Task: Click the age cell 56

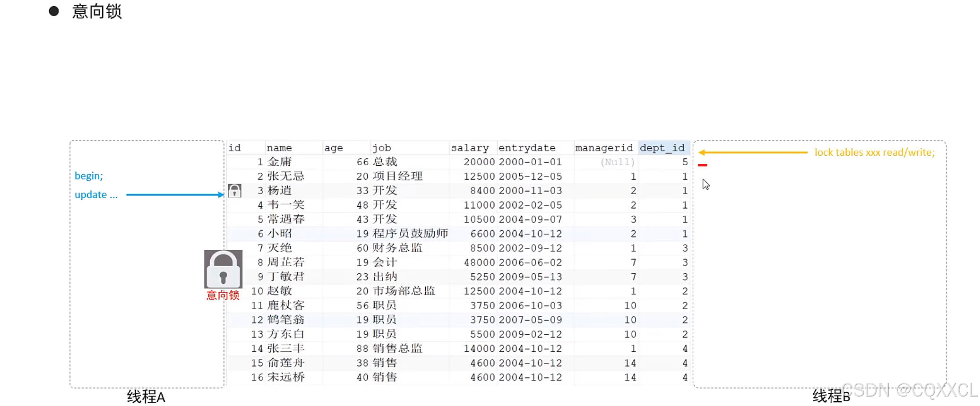Action: [x=362, y=305]
